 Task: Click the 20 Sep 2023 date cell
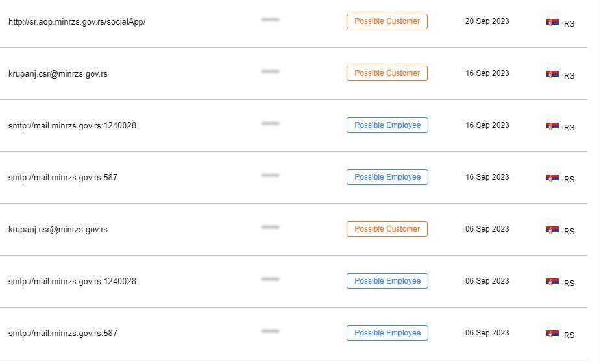[x=487, y=21]
